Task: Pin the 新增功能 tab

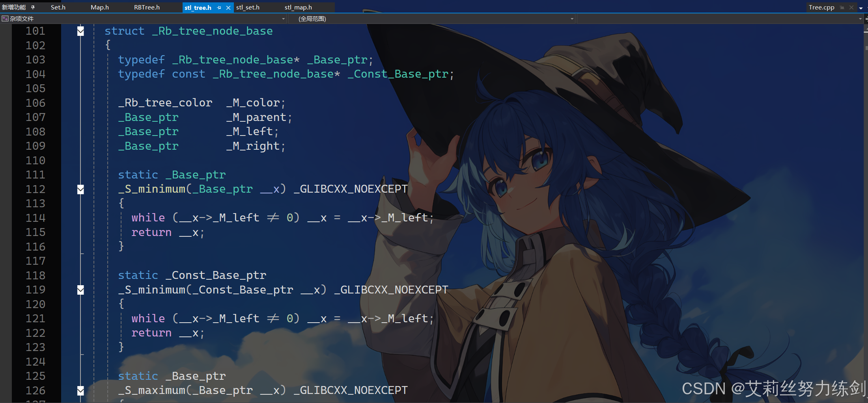Action: [33, 7]
